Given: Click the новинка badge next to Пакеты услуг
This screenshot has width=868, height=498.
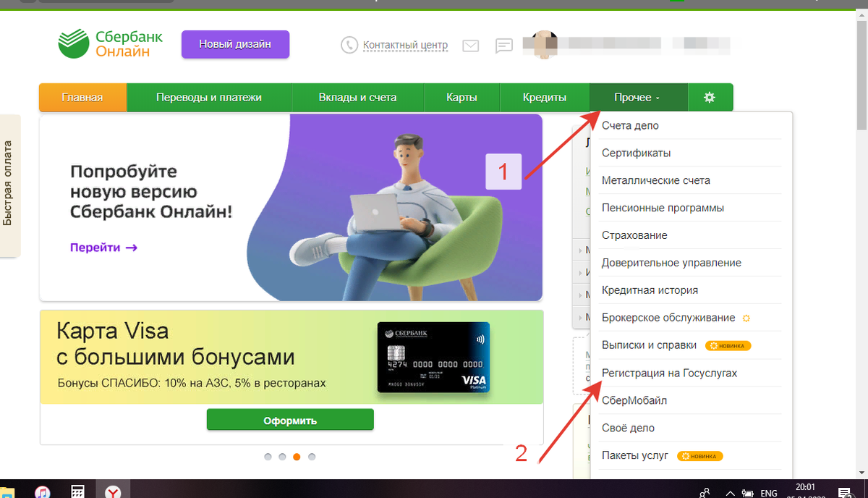Looking at the screenshot, I should click(700, 456).
